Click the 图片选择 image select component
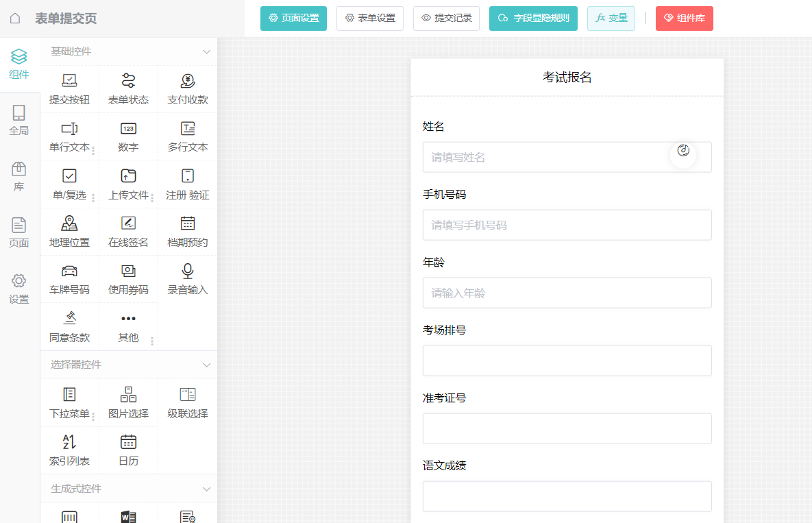This screenshot has height=523, width=812. pyautogui.click(x=128, y=403)
